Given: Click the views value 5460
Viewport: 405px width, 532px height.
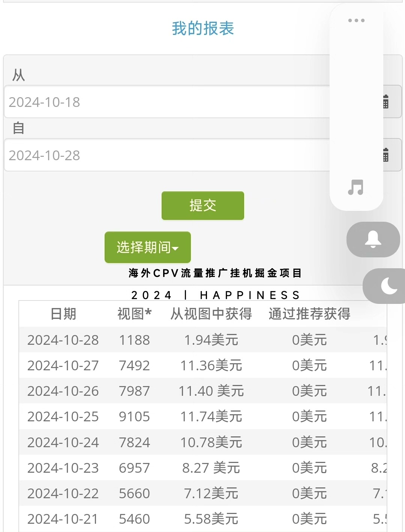Looking at the screenshot, I should (134, 519).
